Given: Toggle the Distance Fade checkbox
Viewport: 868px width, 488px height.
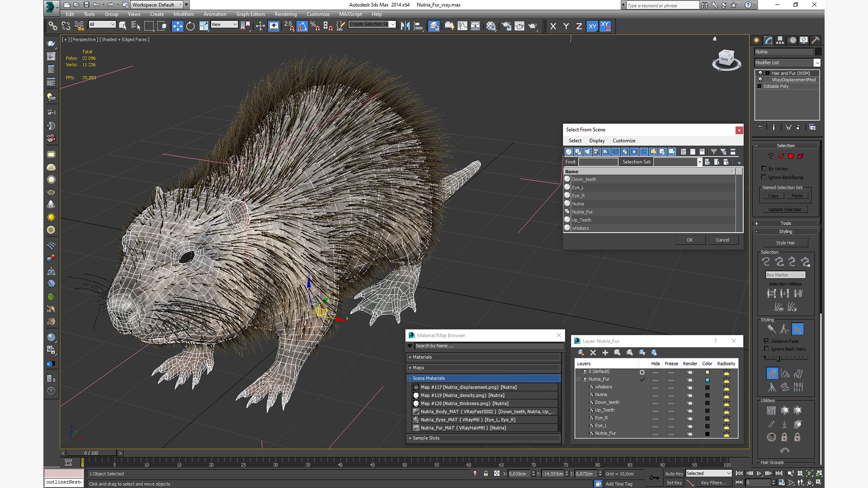Looking at the screenshot, I should point(766,341).
